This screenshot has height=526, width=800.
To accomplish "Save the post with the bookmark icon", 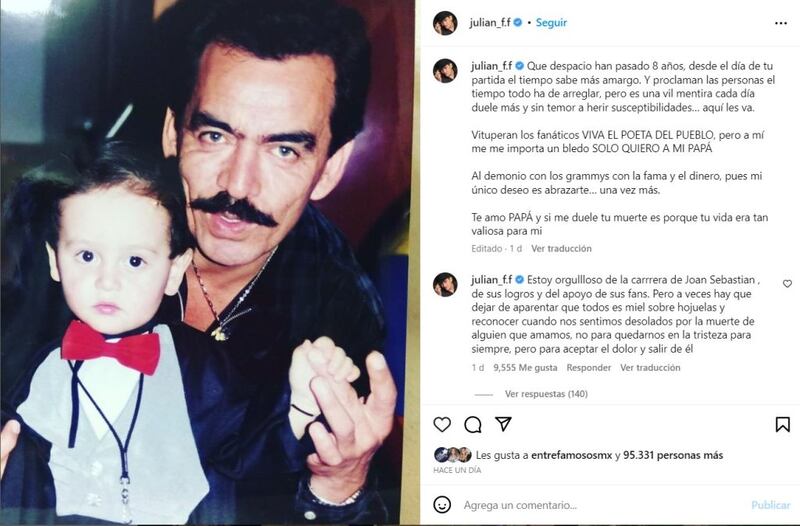I will tap(782, 424).
